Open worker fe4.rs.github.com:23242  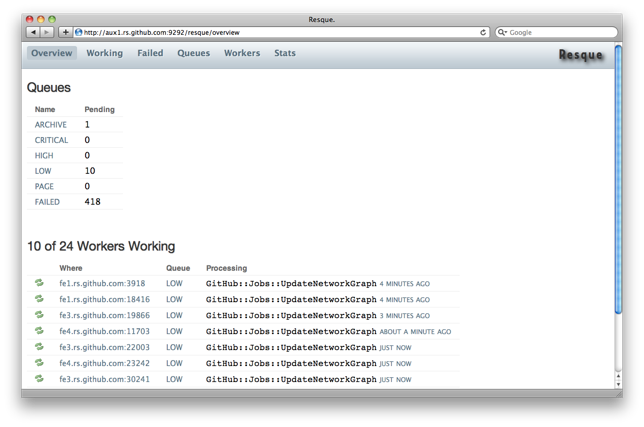104,363
